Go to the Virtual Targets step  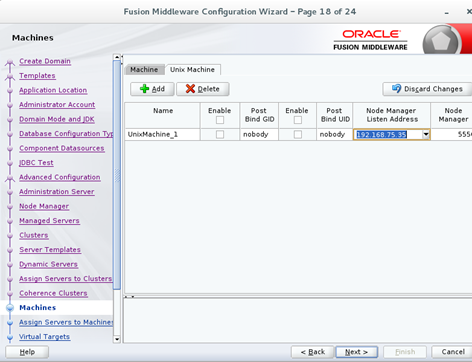point(44,337)
